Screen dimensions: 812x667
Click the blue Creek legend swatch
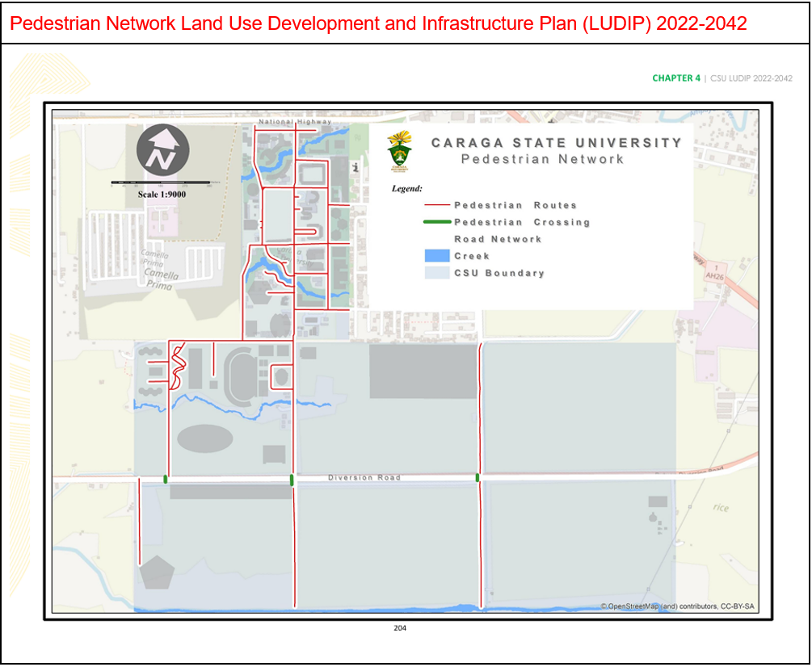[437, 256]
